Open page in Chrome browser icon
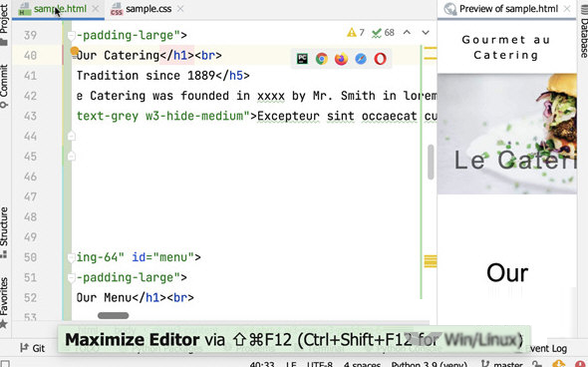 pyautogui.click(x=321, y=59)
